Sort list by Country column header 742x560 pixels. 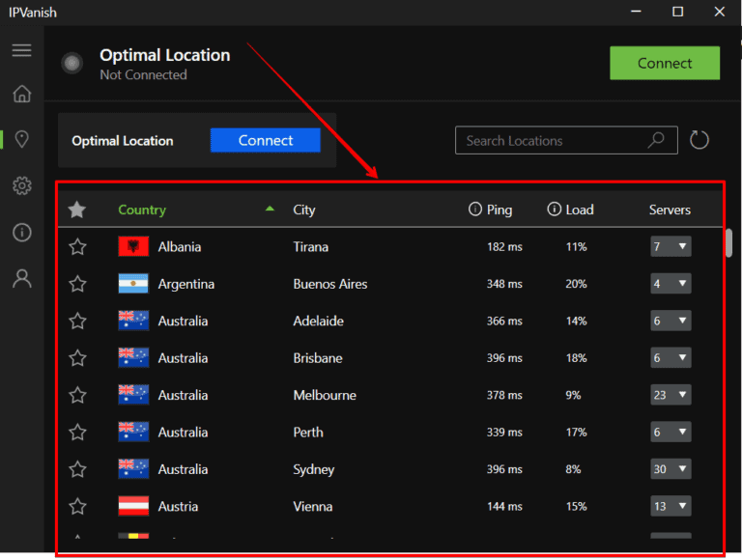(142, 210)
